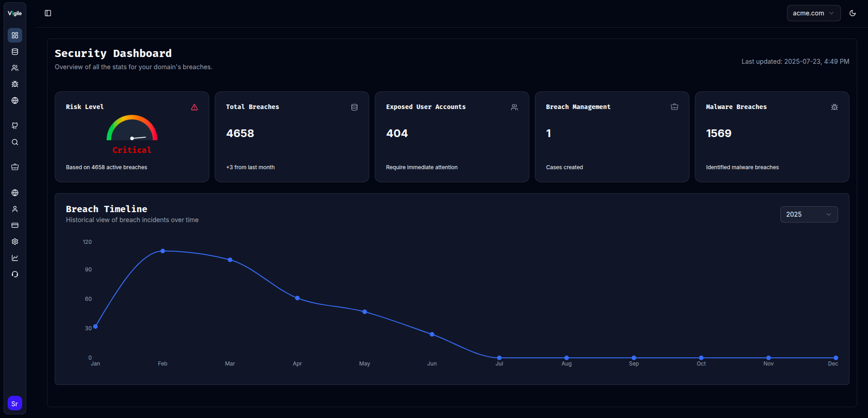The image size is (868, 418).
Task: Click the GitHub icon in the sidebar
Action: (x=15, y=126)
